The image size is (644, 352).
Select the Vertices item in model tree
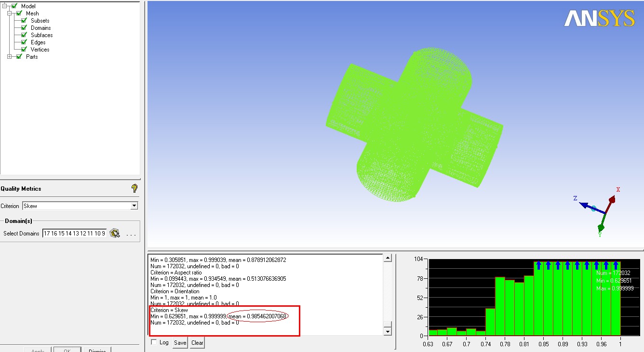40,50
